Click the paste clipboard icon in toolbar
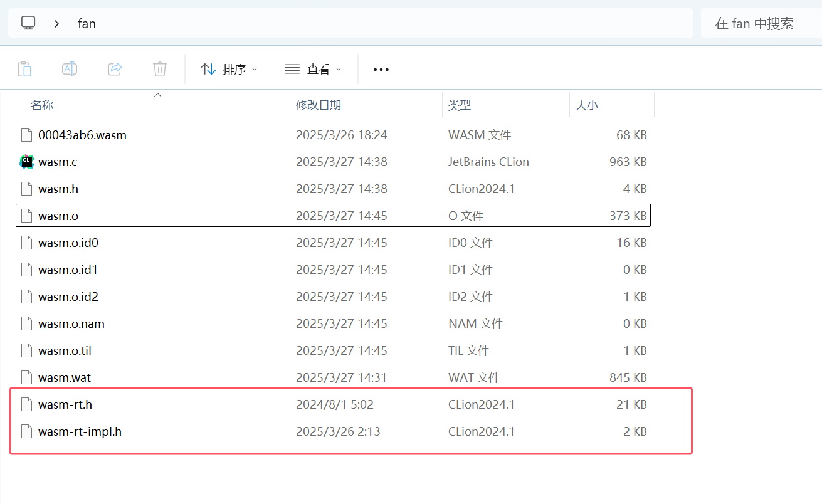 [x=24, y=69]
